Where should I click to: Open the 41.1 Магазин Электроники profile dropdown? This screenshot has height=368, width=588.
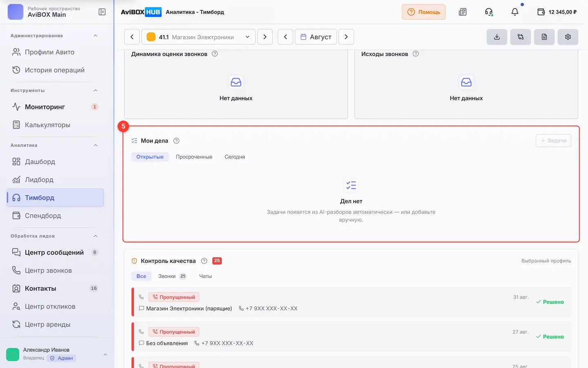[x=198, y=37]
